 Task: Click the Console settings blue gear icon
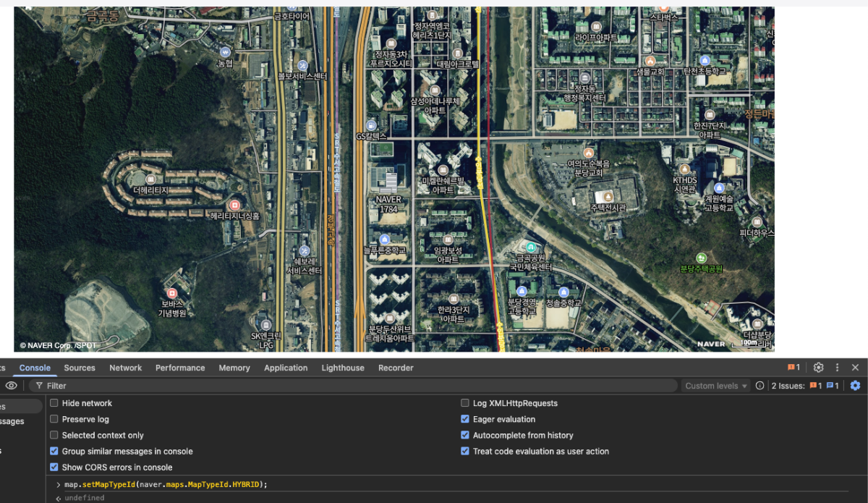click(855, 386)
